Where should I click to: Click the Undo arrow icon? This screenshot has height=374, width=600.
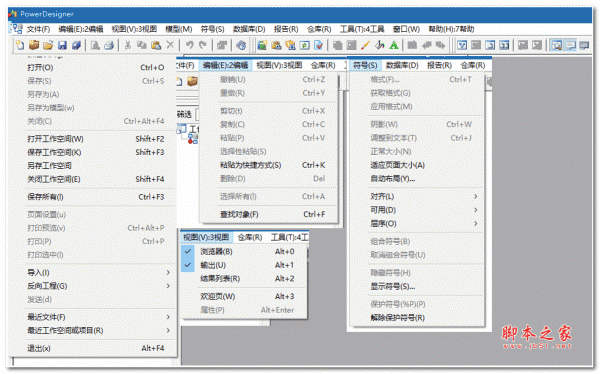click(189, 45)
